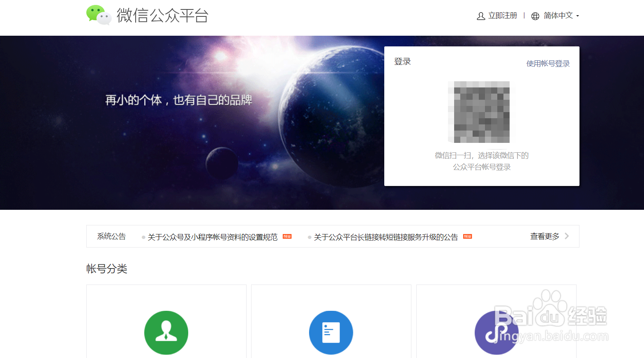Image resolution: width=644 pixels, height=358 pixels.
Task: Click the chevron arrow next to 查看更多
Action: (x=567, y=236)
